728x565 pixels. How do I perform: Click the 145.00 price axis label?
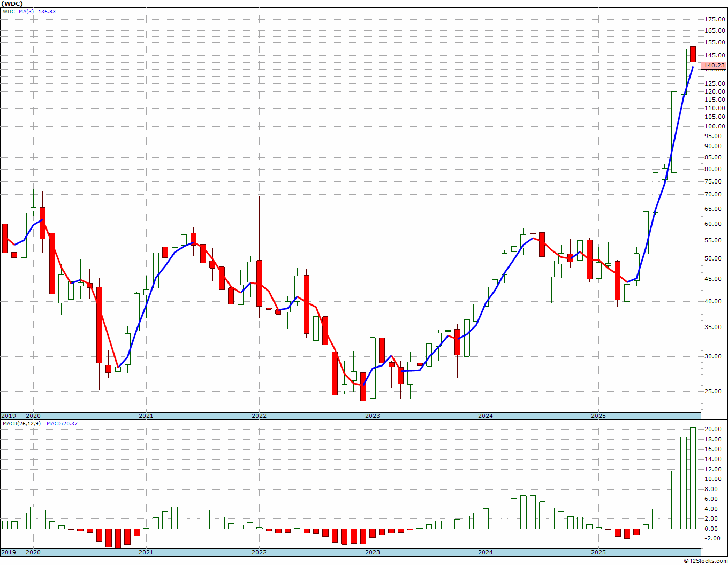[x=715, y=56]
